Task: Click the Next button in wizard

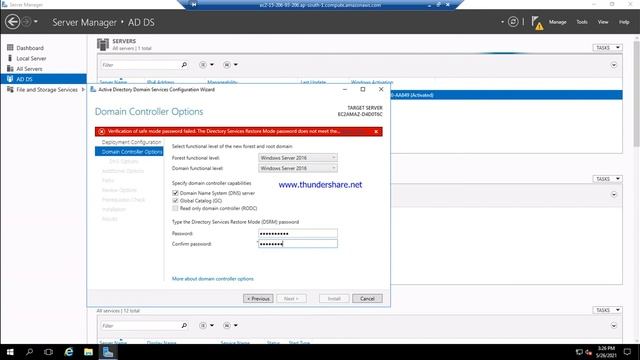Action: 291,299
